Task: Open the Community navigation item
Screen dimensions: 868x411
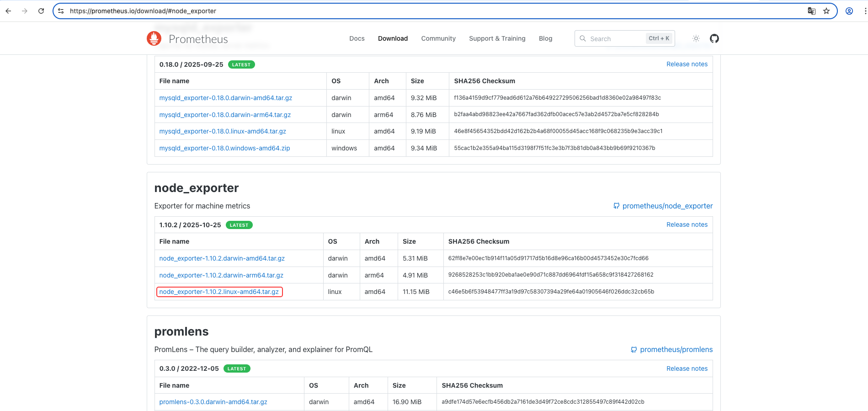Action: coord(438,38)
